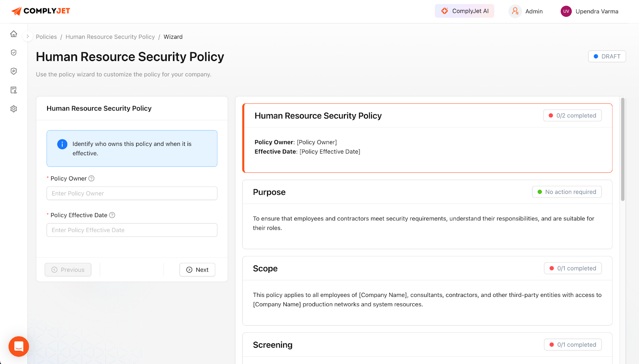The width and height of the screenshot is (639, 364).
Task: Click the wizard panel title Human Resource Security Policy
Action: (99, 109)
